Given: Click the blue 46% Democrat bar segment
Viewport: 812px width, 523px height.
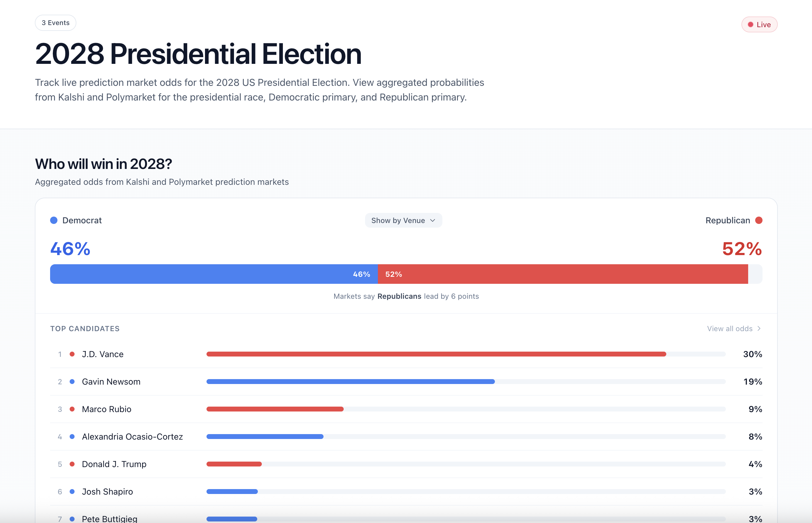Looking at the screenshot, I should pos(214,274).
